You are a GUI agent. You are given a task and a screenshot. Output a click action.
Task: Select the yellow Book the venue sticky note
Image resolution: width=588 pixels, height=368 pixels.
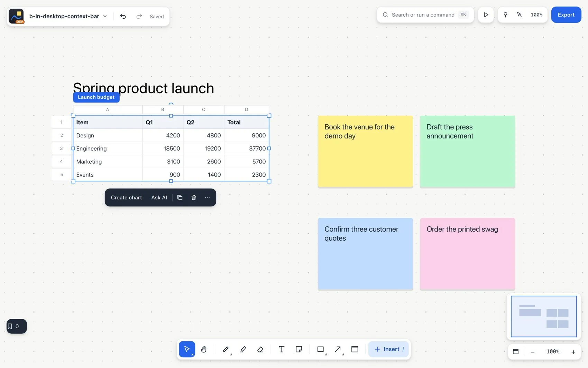tap(365, 152)
